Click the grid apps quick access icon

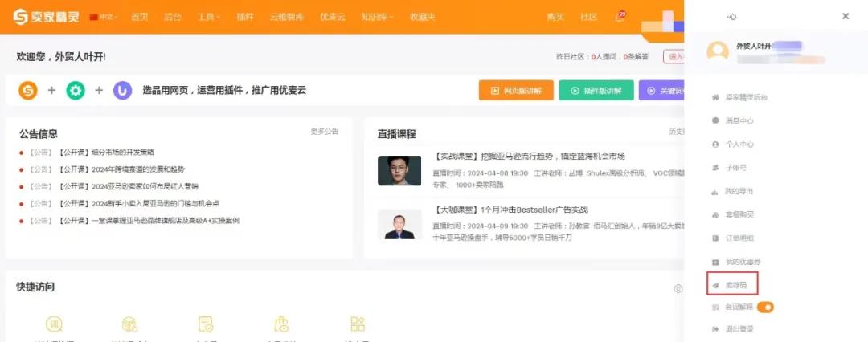[x=358, y=324]
